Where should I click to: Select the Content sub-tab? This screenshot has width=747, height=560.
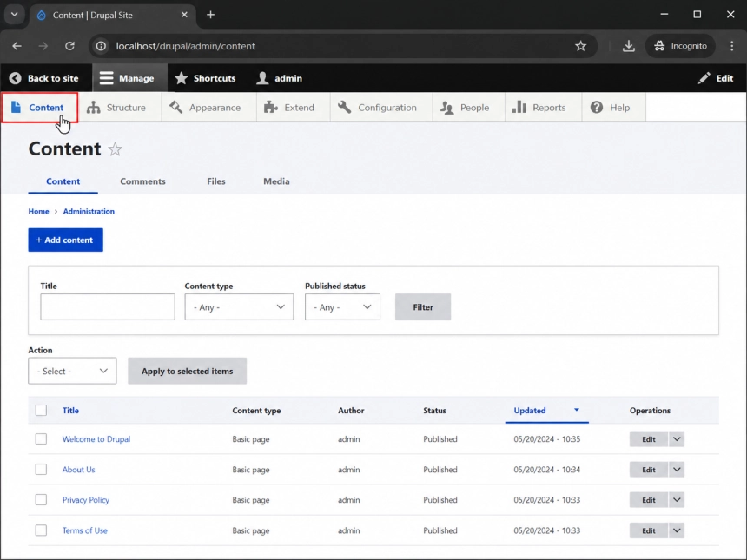coord(63,181)
